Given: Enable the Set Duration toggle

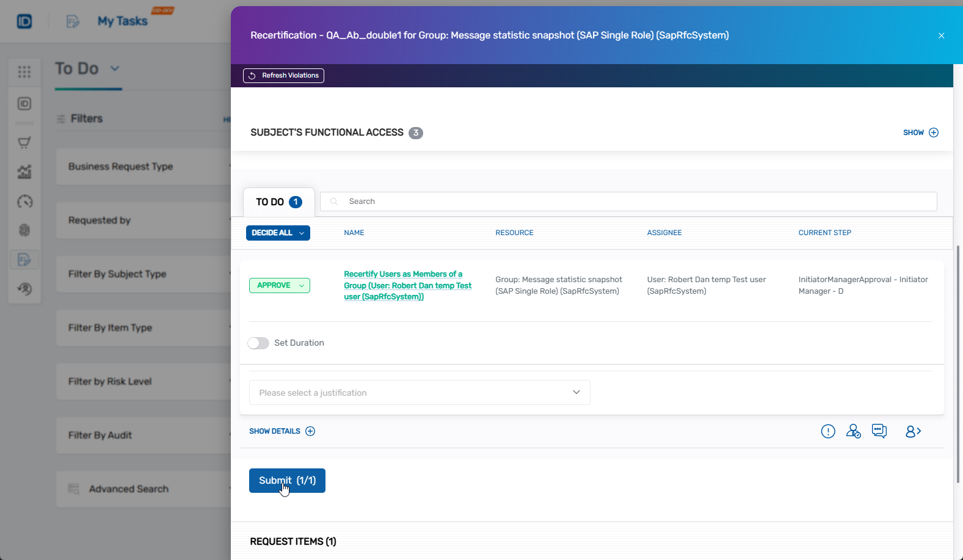Looking at the screenshot, I should click(x=258, y=343).
